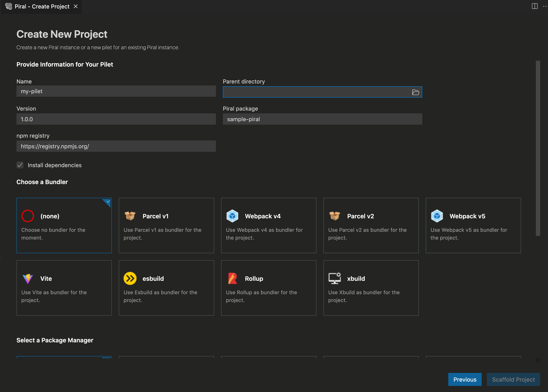This screenshot has height=392, width=548.
Task: Choose the Parcel v2 box icon
Action: 334,216
